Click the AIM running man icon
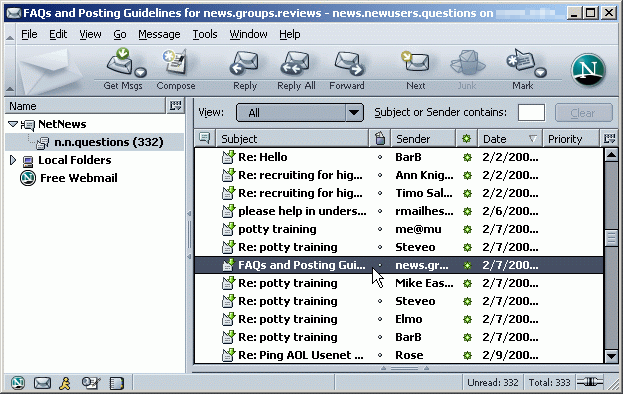The image size is (623, 394). (65, 383)
